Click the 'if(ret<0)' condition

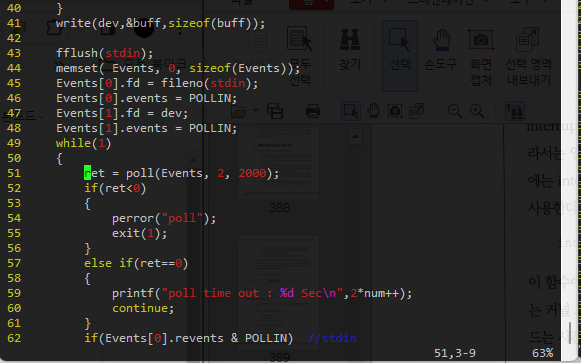(x=115, y=188)
